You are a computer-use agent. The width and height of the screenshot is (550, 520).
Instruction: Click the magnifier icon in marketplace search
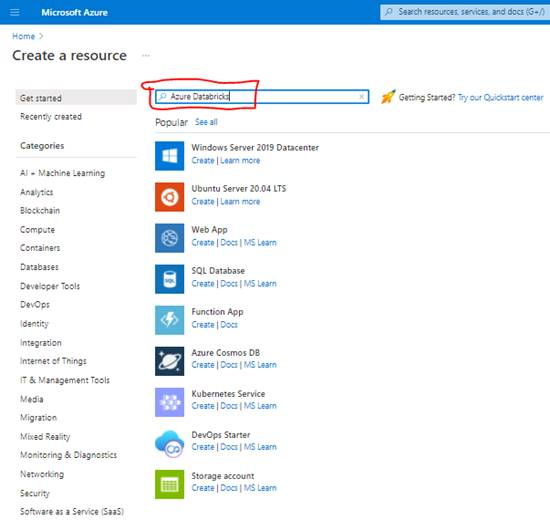[162, 96]
